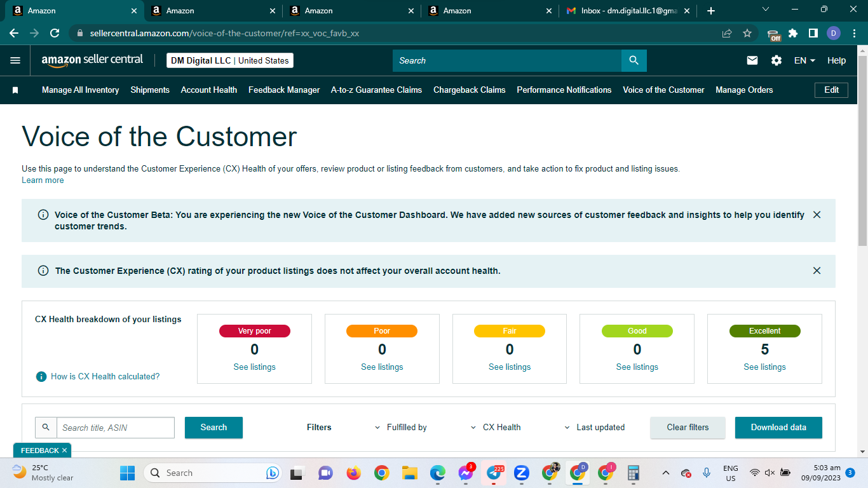Open Messenger from the taskbar
The height and width of the screenshot is (488, 868).
click(466, 473)
